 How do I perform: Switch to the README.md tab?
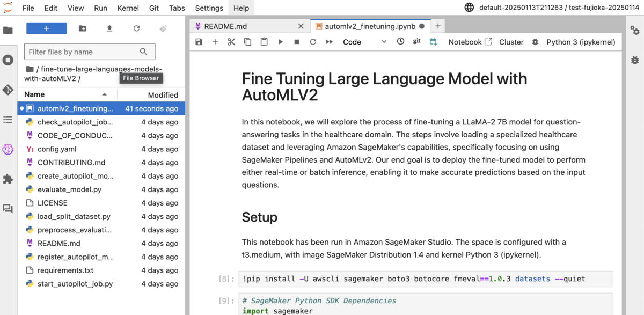(x=250, y=26)
